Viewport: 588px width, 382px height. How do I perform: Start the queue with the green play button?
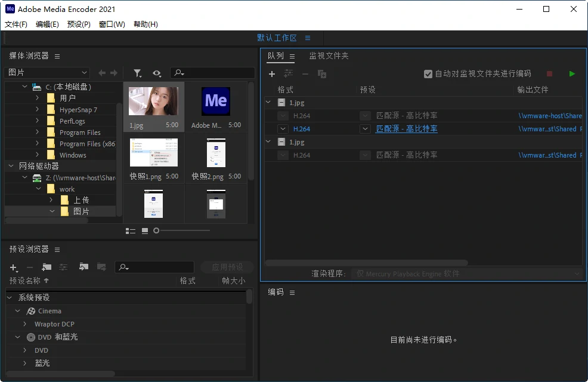point(572,74)
